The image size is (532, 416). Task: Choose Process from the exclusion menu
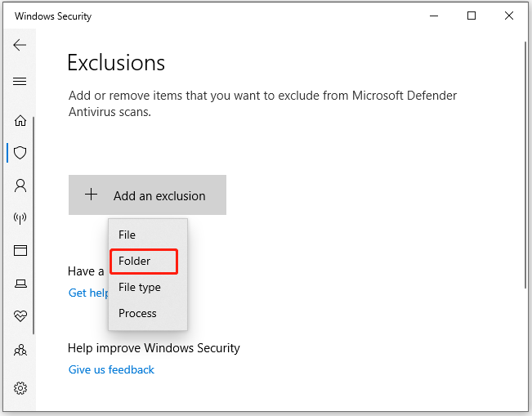148,313
